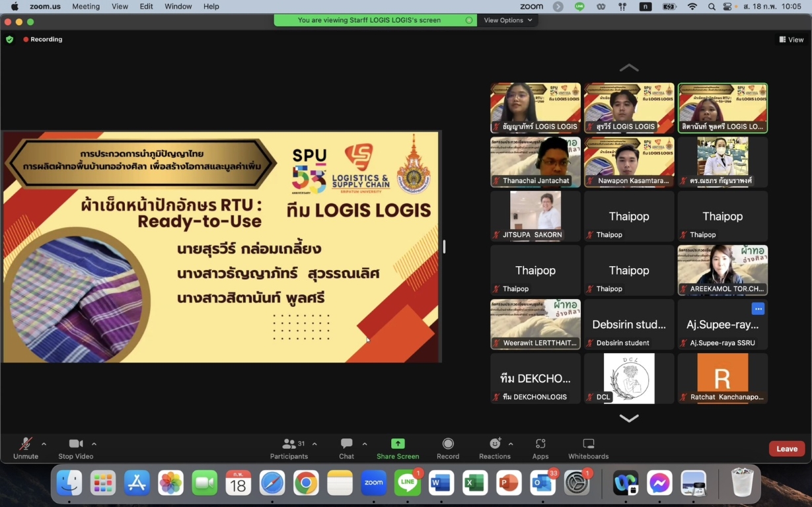The height and width of the screenshot is (507, 812).
Task: Click the Record button
Action: click(448, 448)
